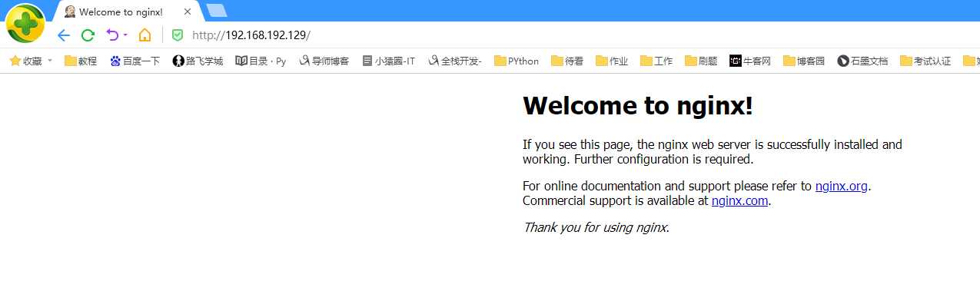The image size is (980, 281).
Task: Open the 考试认证 bookmark folder
Action: point(925,61)
